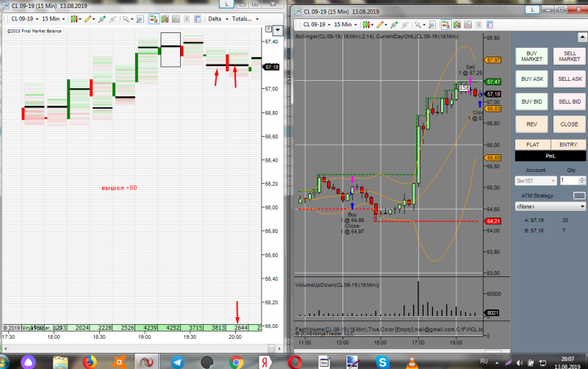Open CL 09-19 instrument dropdown in right chart
Viewport: 588px width, 369px height.
point(317,25)
